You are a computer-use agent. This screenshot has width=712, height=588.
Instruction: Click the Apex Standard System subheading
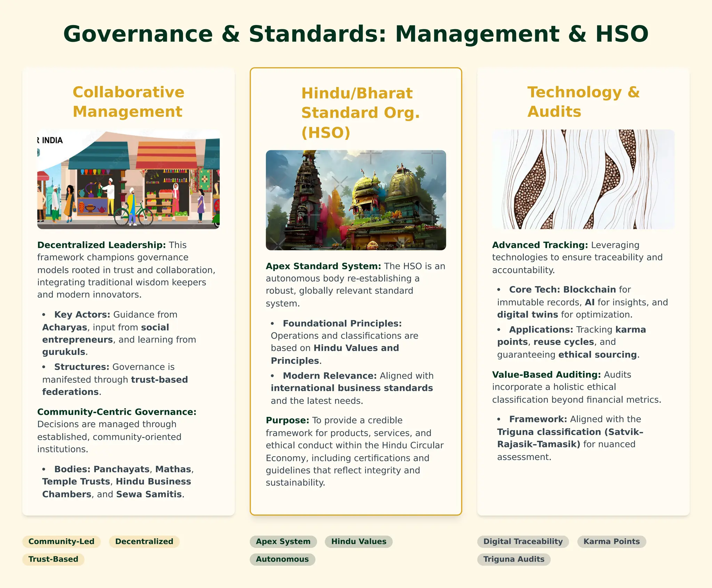point(323,266)
